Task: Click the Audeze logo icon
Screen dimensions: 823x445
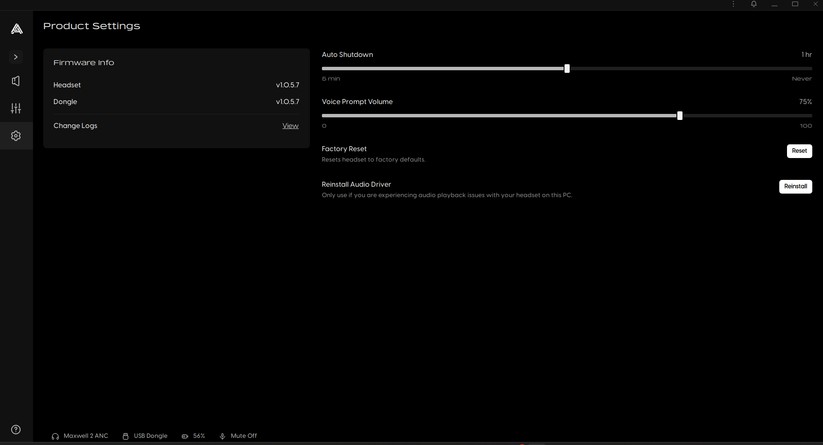Action: (x=17, y=29)
